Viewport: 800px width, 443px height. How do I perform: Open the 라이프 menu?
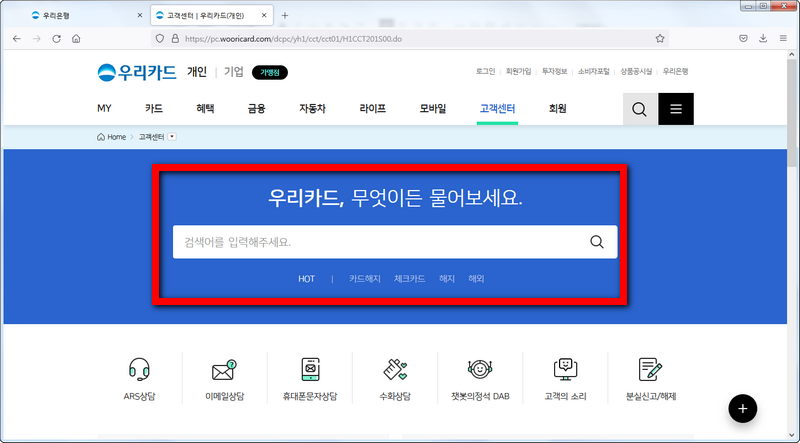pyautogui.click(x=372, y=108)
